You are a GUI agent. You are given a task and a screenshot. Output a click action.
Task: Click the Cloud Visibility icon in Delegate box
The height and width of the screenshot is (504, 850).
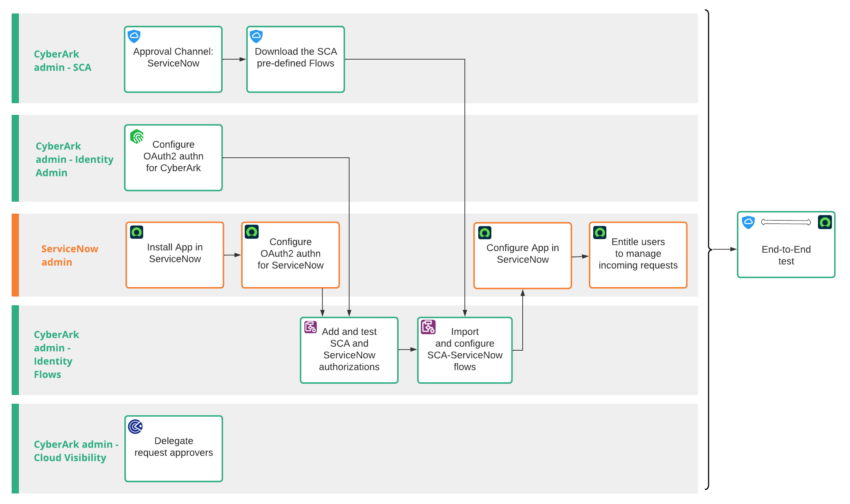[135, 427]
